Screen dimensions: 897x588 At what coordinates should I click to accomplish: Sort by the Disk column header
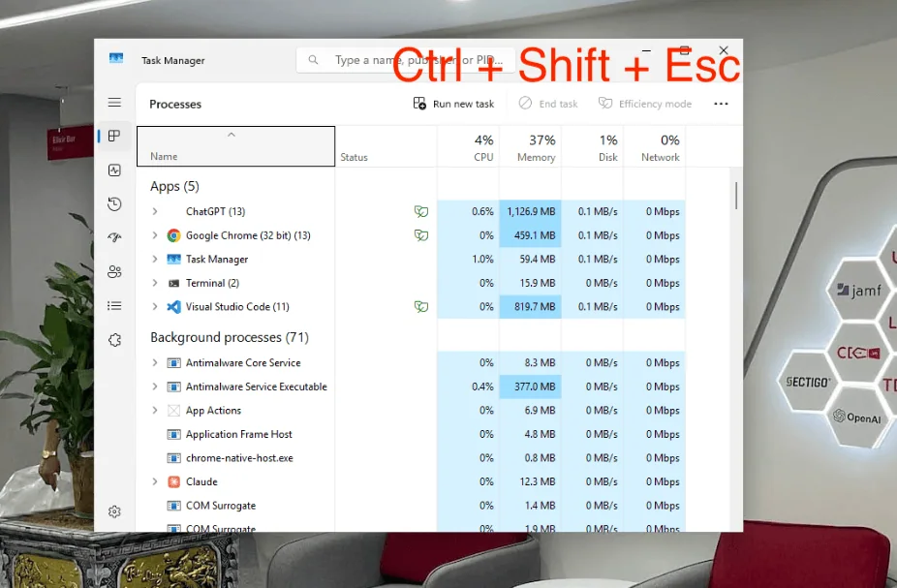(593, 146)
